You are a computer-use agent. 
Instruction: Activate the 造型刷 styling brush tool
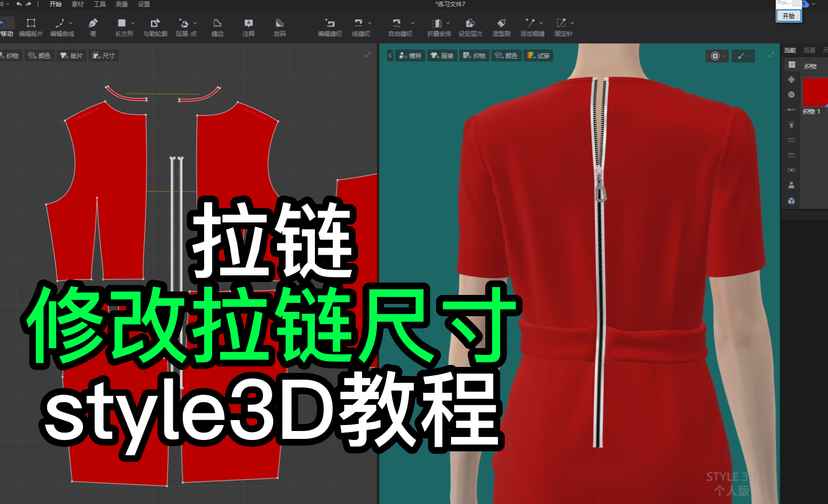(501, 27)
